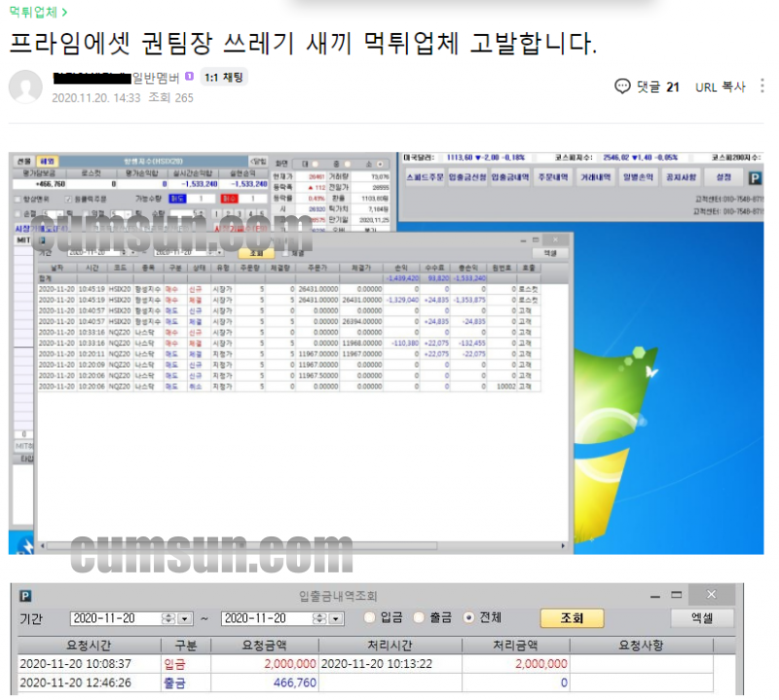Select the 출금 radio button
The width and height of the screenshot is (779, 700).
tap(420, 618)
